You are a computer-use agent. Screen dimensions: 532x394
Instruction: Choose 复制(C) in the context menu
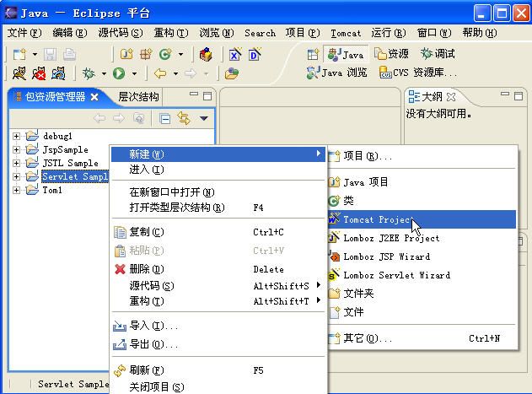218,232
